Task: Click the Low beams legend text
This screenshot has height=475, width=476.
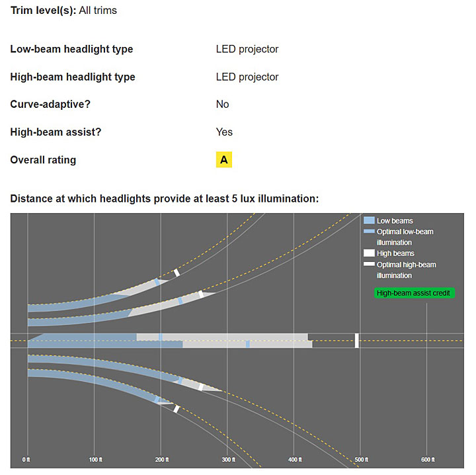Action: pyautogui.click(x=395, y=221)
